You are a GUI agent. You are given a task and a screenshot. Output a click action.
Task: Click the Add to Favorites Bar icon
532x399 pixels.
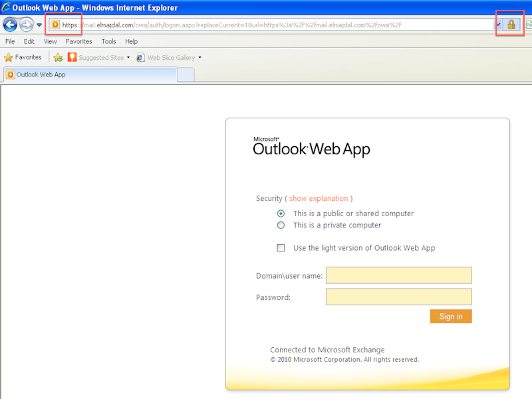point(58,58)
